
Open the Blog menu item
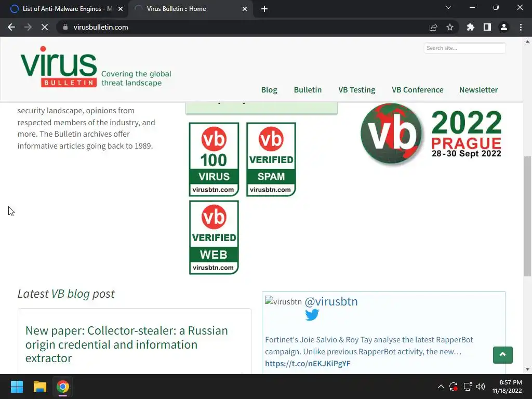click(269, 90)
